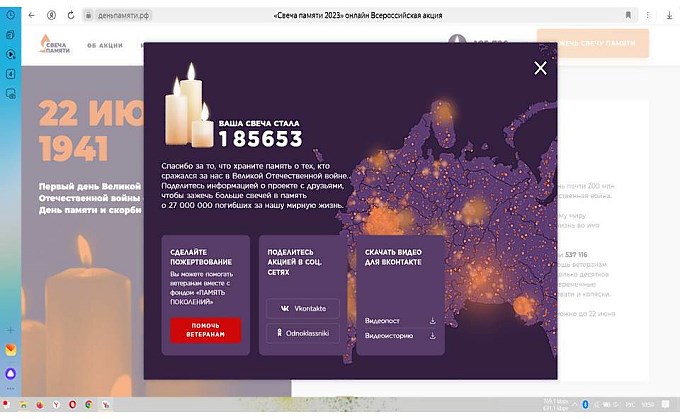Open video player icon in sidebar
680x419 pixels.
pyautogui.click(x=10, y=54)
